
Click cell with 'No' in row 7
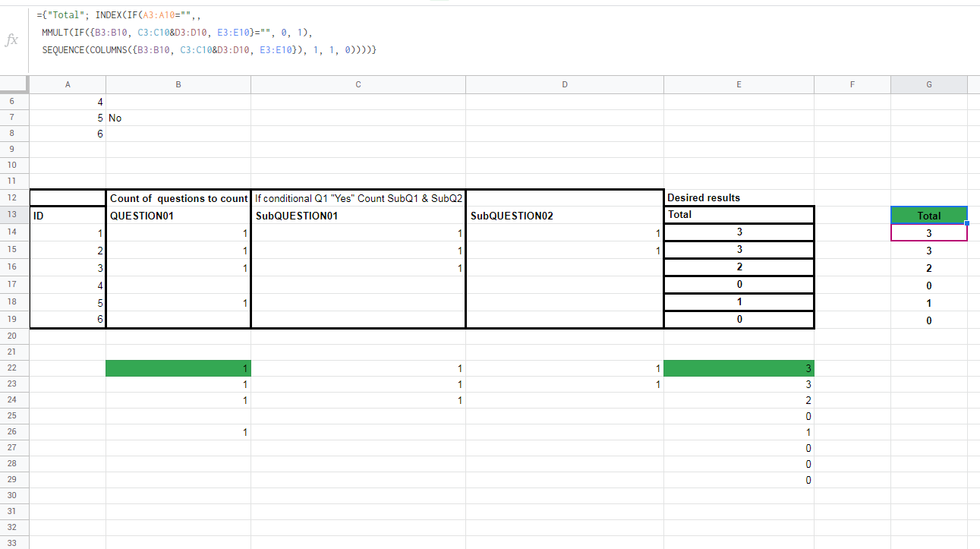(178, 118)
